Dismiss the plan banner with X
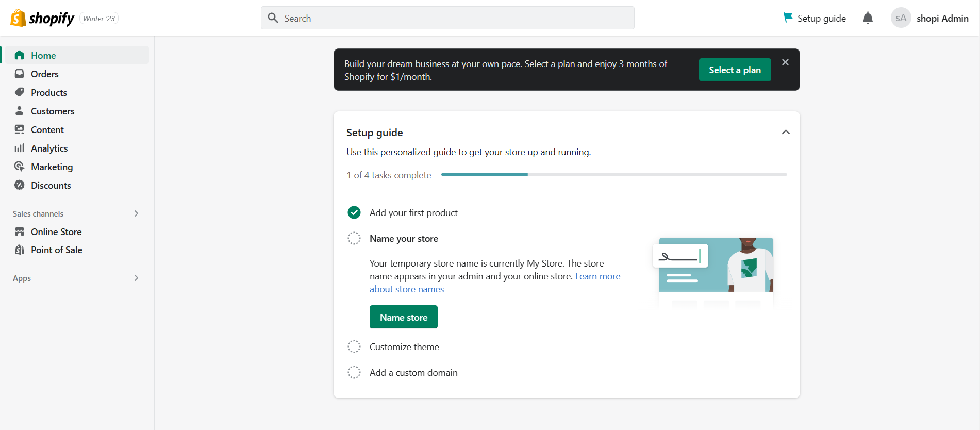The width and height of the screenshot is (980, 430). point(785,62)
